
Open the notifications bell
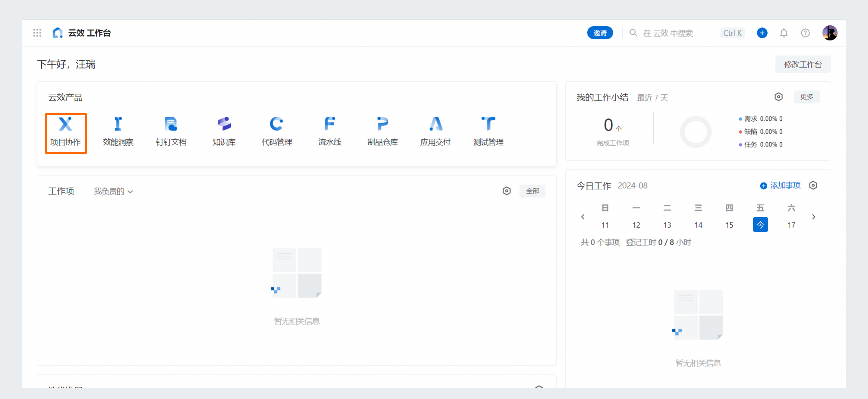(x=784, y=33)
